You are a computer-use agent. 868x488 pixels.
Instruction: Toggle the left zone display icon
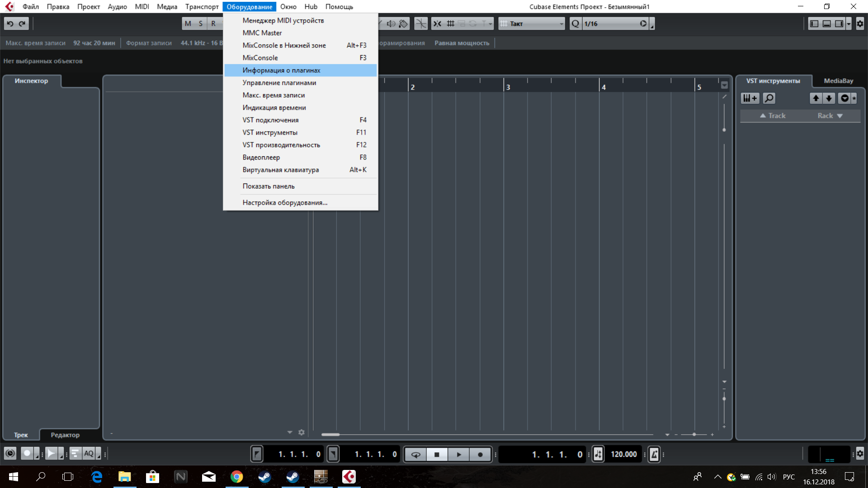(814, 23)
